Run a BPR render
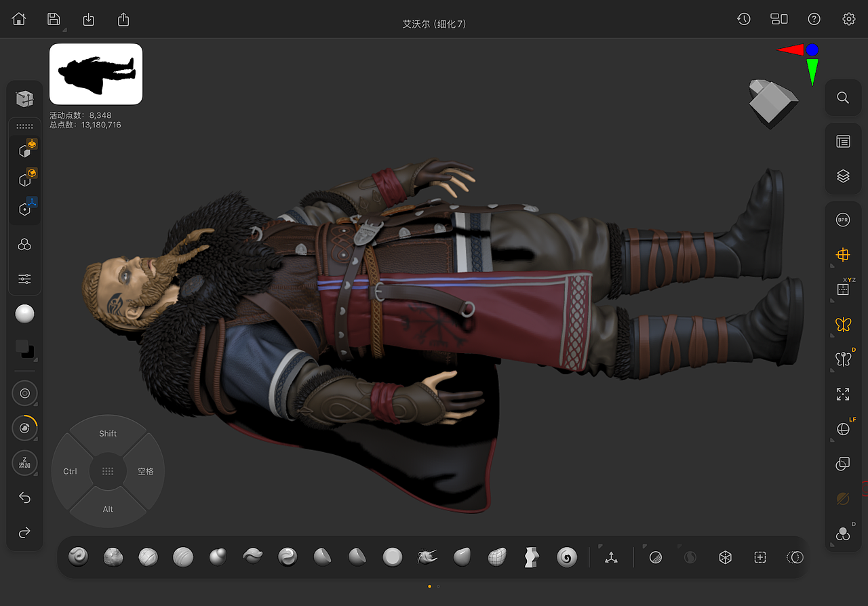Screen dimensions: 868x606 pos(843,220)
